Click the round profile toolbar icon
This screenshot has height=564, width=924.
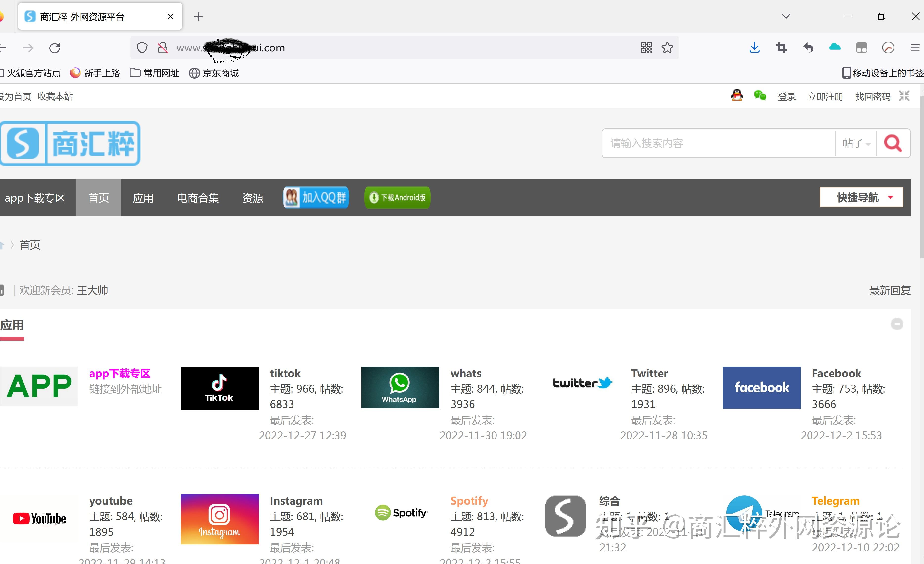[888, 48]
